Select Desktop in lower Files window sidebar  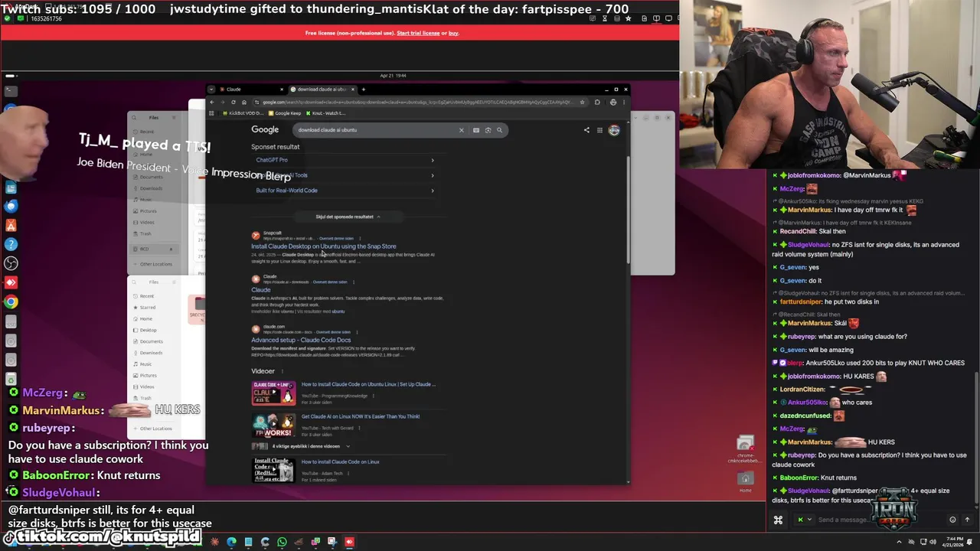pyautogui.click(x=149, y=330)
